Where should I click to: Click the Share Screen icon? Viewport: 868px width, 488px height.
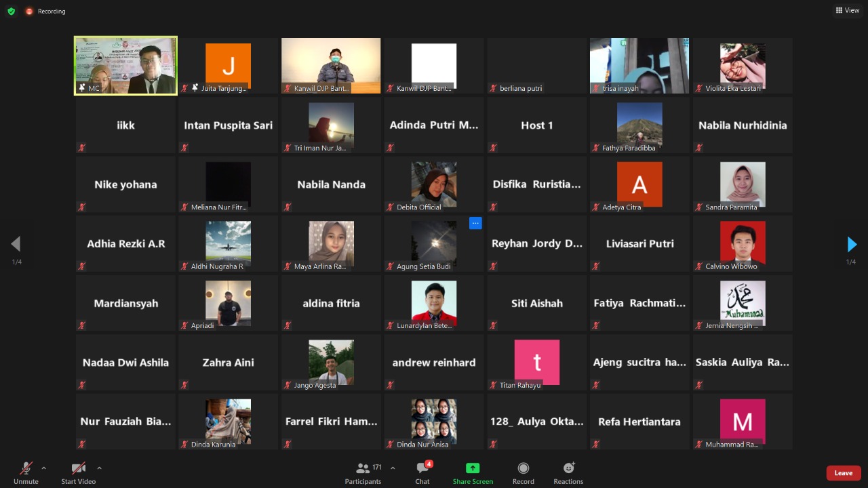473,469
